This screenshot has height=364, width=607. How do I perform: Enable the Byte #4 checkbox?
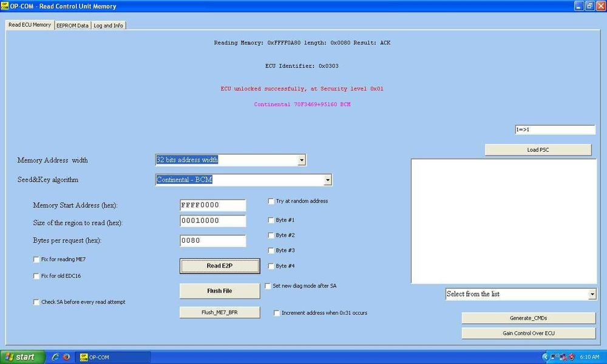click(271, 266)
